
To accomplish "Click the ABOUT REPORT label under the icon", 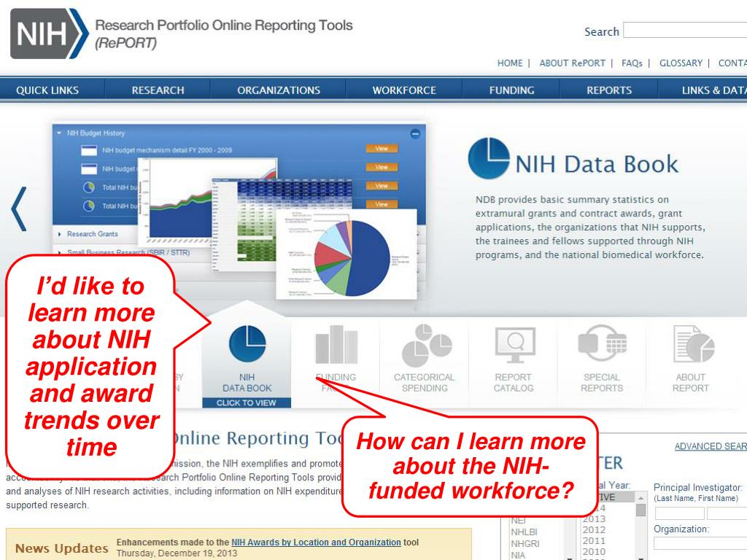I will coord(691,382).
